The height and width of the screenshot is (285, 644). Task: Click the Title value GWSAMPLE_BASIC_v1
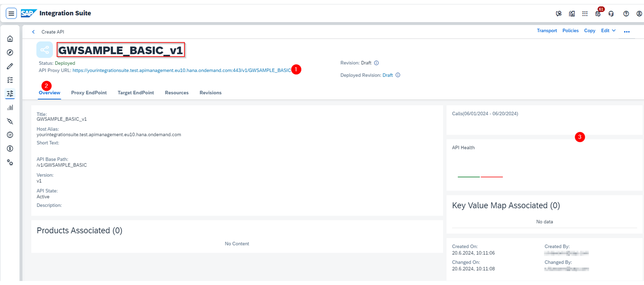62,119
